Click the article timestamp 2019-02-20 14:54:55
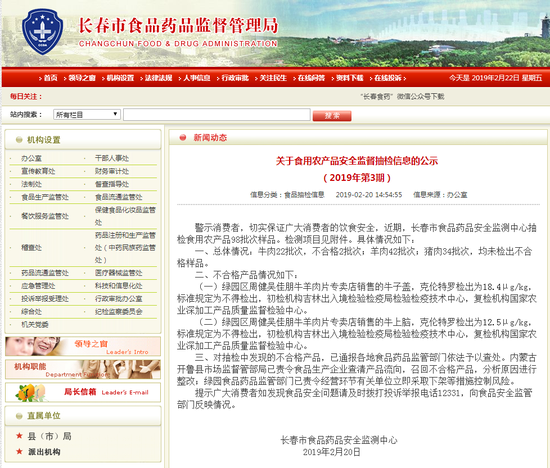This screenshot has width=550, height=468. 369,195
